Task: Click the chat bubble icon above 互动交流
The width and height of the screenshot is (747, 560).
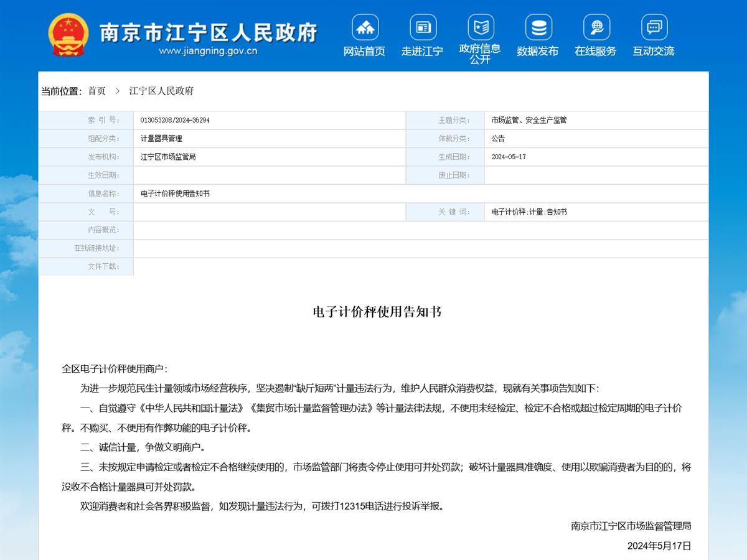Action: pos(654,27)
